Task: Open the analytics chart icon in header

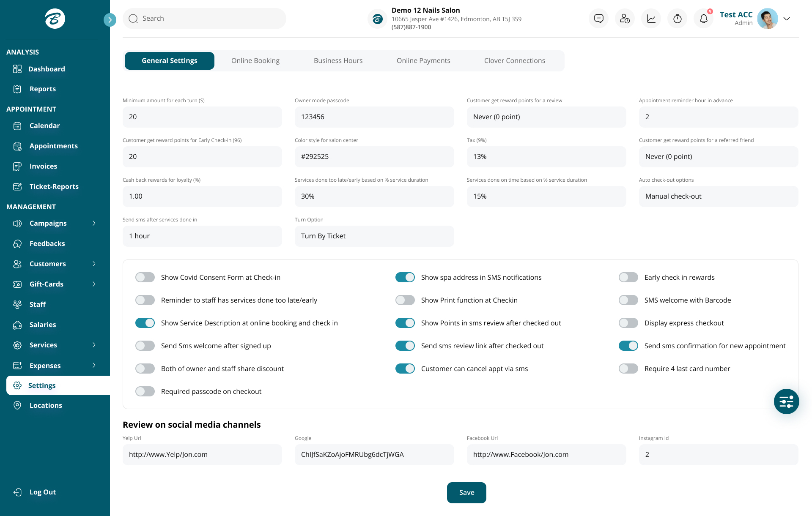Action: pyautogui.click(x=650, y=18)
